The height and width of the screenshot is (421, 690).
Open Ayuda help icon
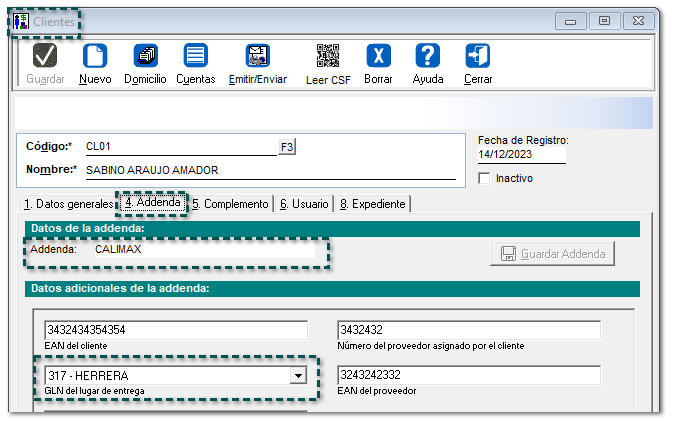(x=428, y=57)
